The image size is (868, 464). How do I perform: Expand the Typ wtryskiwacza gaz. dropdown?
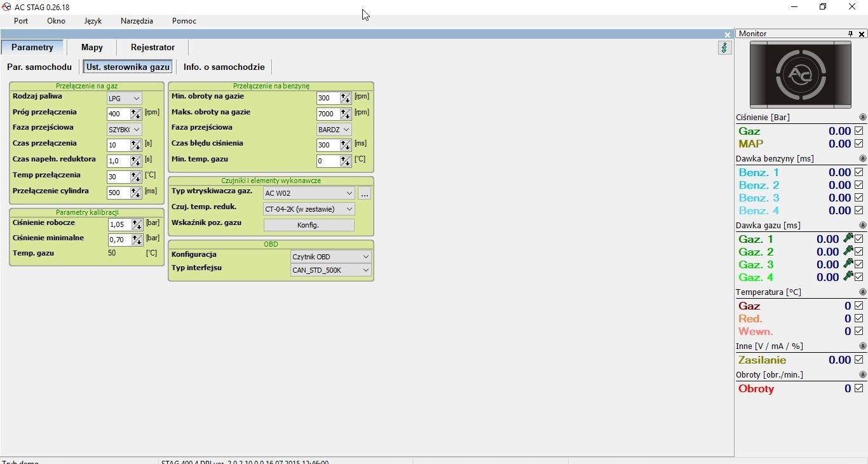pyautogui.click(x=309, y=193)
